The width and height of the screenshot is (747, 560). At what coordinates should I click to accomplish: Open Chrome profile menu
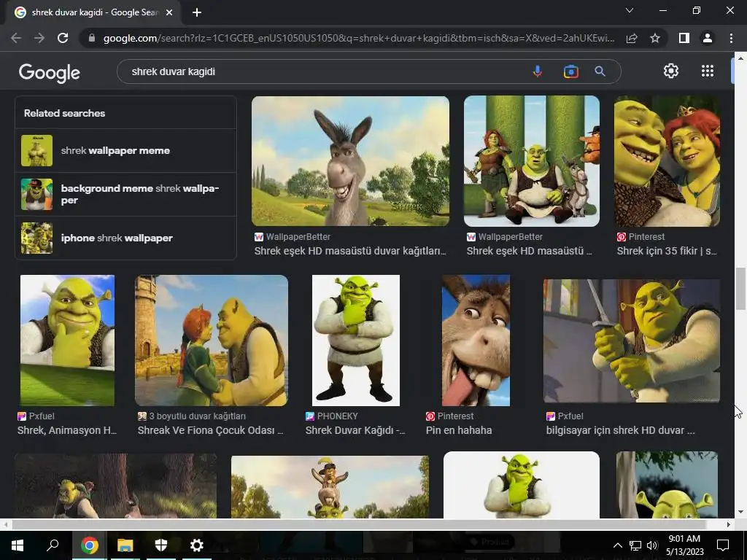click(708, 38)
